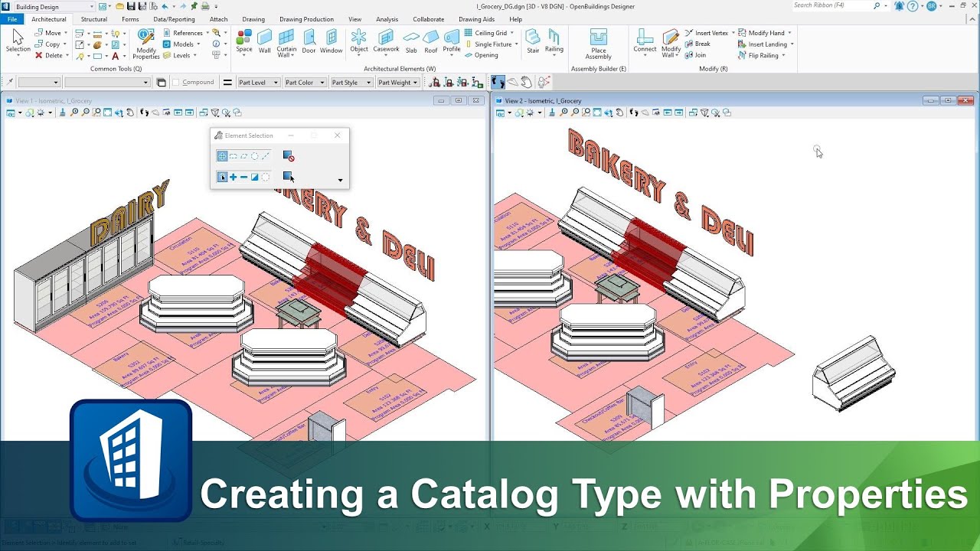
Task: Toggle Subtract selection mode minus icon
Action: click(x=244, y=177)
